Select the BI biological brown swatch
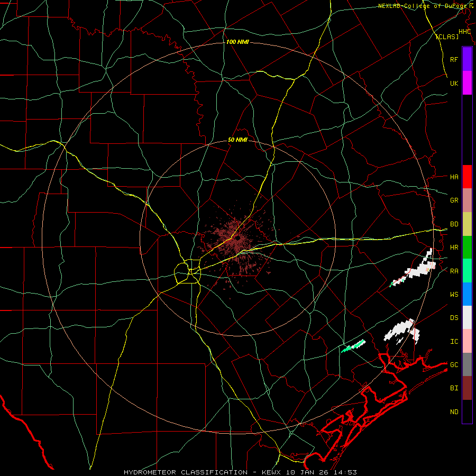476x476 pixels. pyautogui.click(x=467, y=388)
